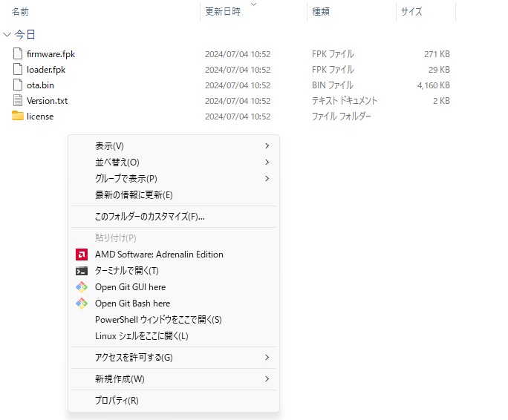Expand the アクセスを許可する(G) submenu arrow

[267, 357]
